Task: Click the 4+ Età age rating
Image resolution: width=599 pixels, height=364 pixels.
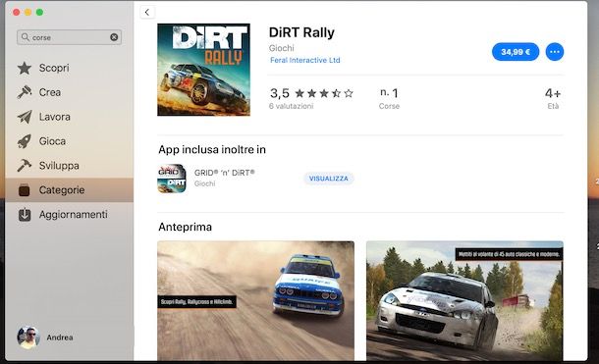Action: [x=553, y=98]
